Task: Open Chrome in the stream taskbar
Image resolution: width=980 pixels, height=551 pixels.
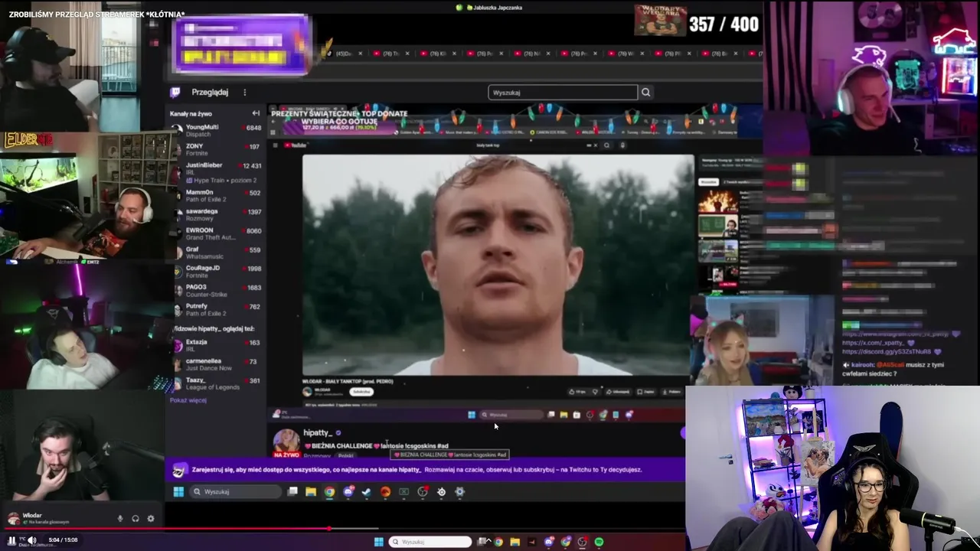Action: (x=329, y=492)
